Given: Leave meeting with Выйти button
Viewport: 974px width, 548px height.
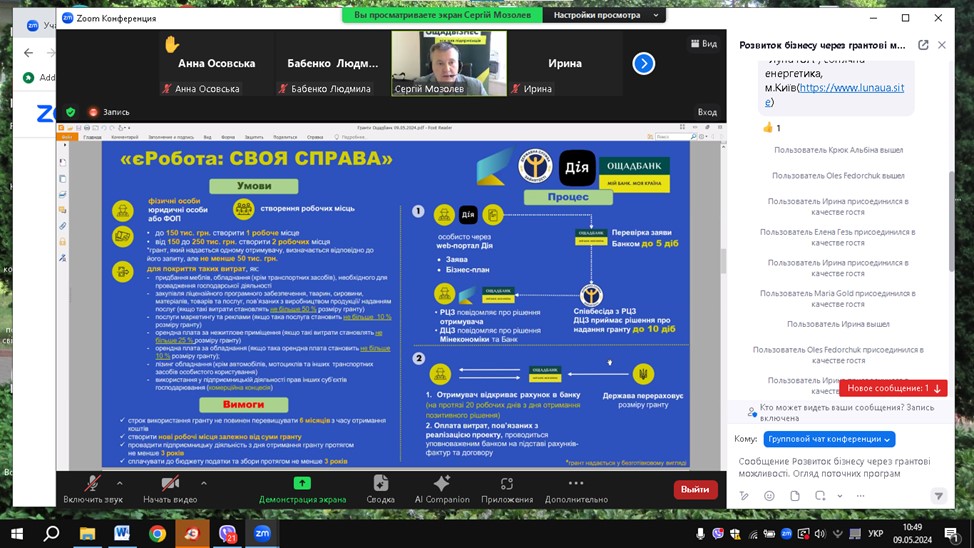Looking at the screenshot, I should click(x=695, y=490).
